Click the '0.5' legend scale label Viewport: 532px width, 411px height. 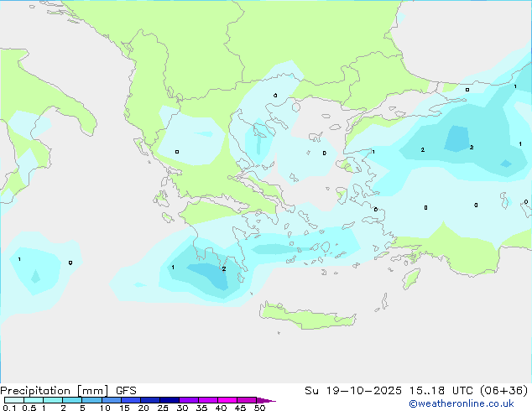pos(29,408)
